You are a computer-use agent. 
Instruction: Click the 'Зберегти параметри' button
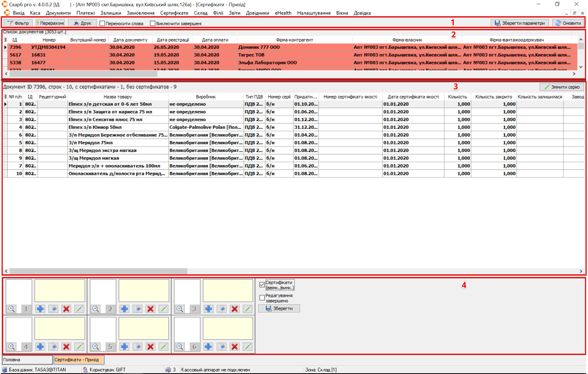point(520,23)
